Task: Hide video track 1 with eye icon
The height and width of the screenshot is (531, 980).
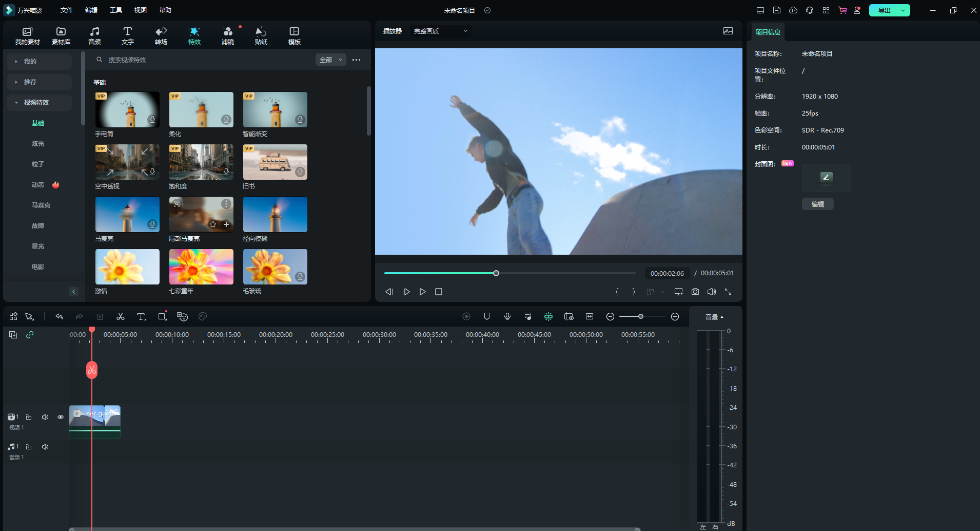Action: pos(61,417)
